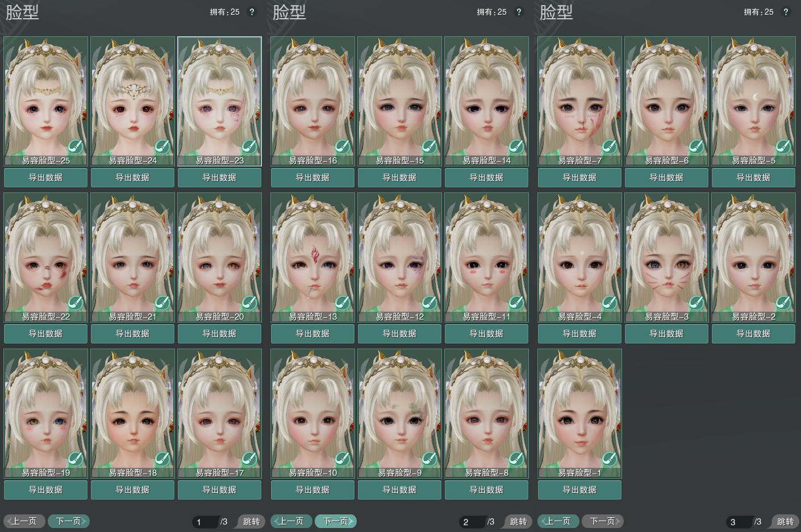This screenshot has height=532, width=801.
Task: Click 跳转 button beside page number 2
Action: tap(518, 522)
